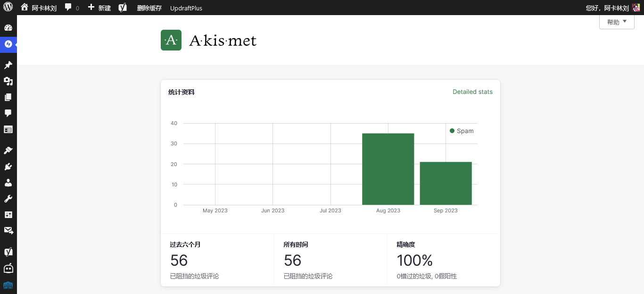The image size is (644, 294).
Task: Click the 新建 plus item
Action: pos(99,8)
